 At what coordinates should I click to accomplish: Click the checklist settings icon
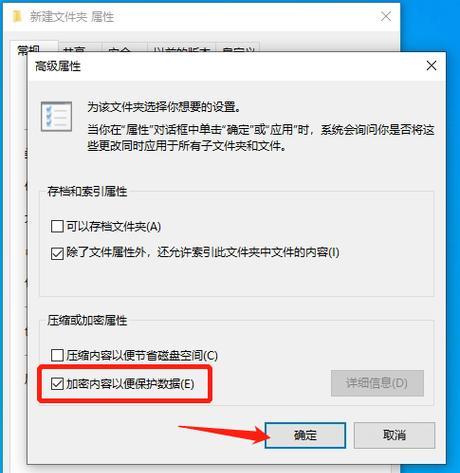(x=56, y=116)
